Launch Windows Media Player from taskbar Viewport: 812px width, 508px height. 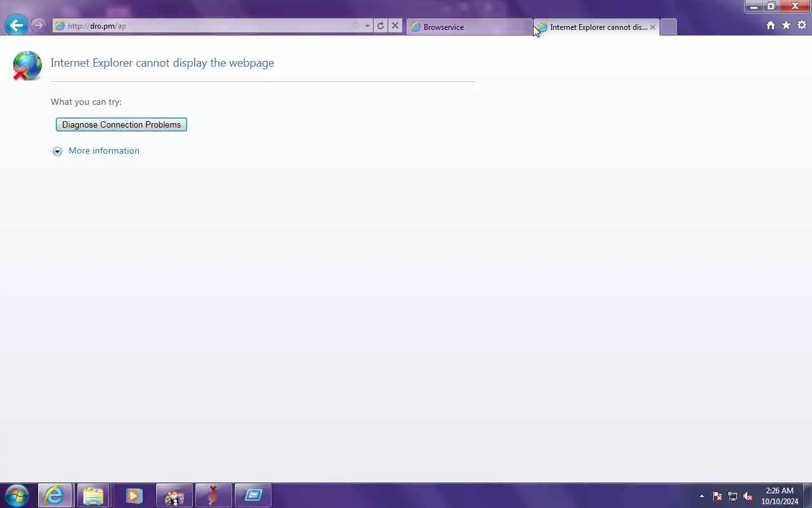[x=134, y=495]
